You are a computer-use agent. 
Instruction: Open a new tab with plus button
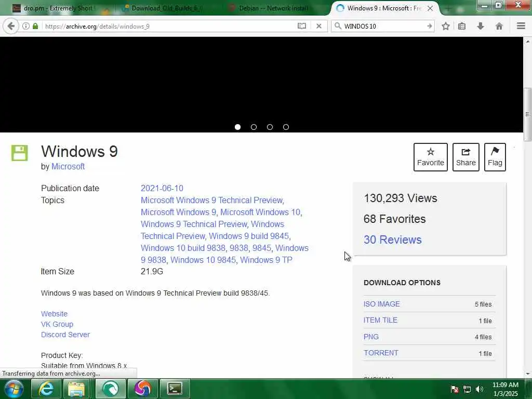click(447, 9)
